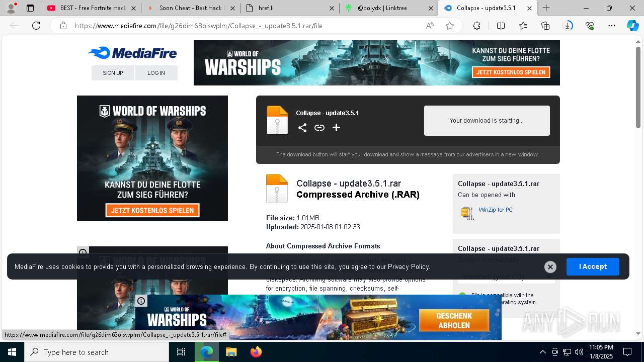Show hidden system tray icons
The image size is (644, 362).
pos(542,352)
